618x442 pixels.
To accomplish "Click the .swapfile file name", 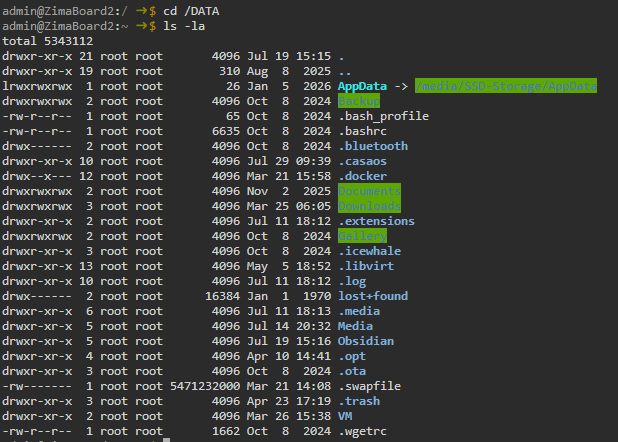I will coord(370,386).
